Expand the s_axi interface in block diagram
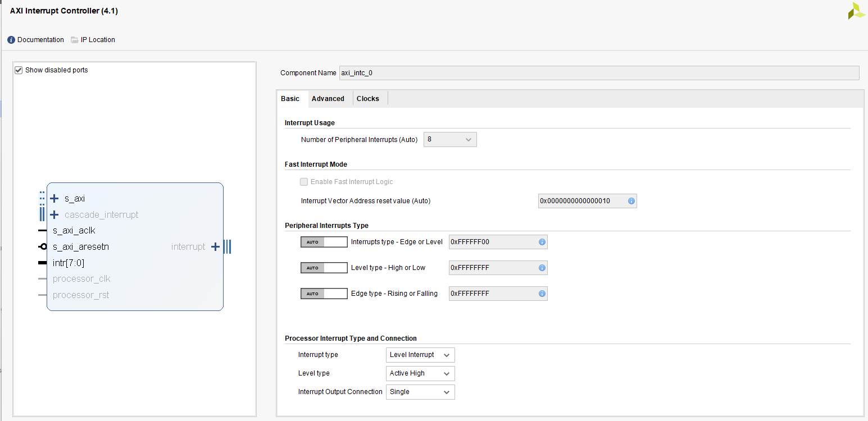This screenshot has height=421, width=868. 54,198
